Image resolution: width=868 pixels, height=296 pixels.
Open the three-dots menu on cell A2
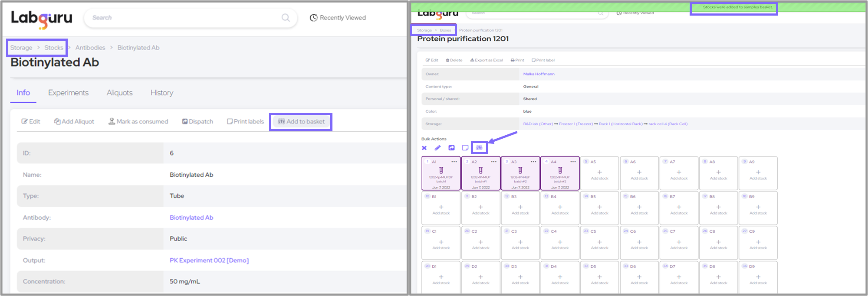(493, 162)
